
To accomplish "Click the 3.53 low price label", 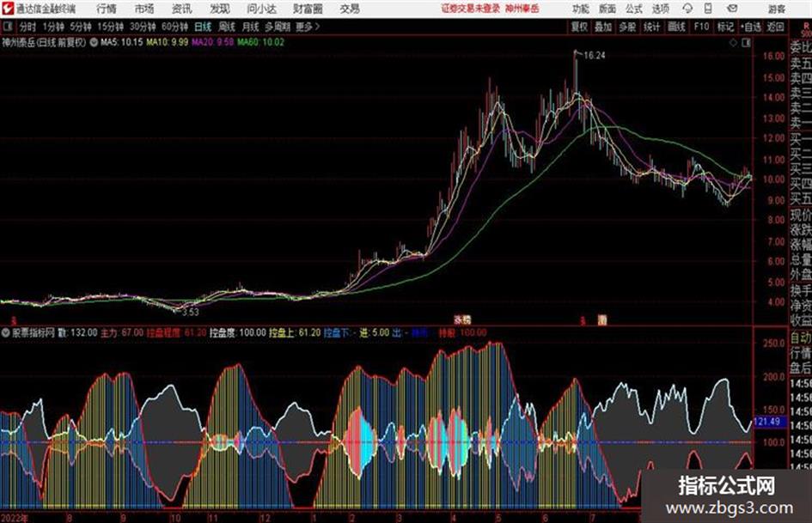I will coord(190,312).
